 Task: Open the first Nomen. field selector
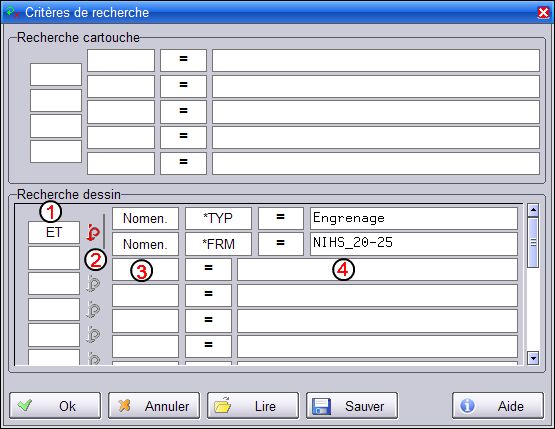pyautogui.click(x=145, y=218)
